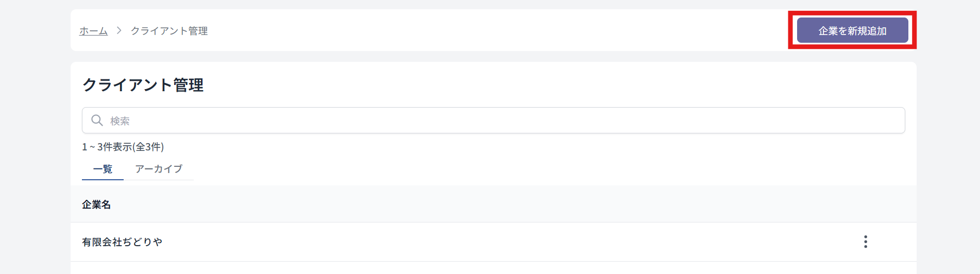Click the breadcrumb chevron separator after ホーム
This screenshot has height=274, width=980.
pos(119,30)
